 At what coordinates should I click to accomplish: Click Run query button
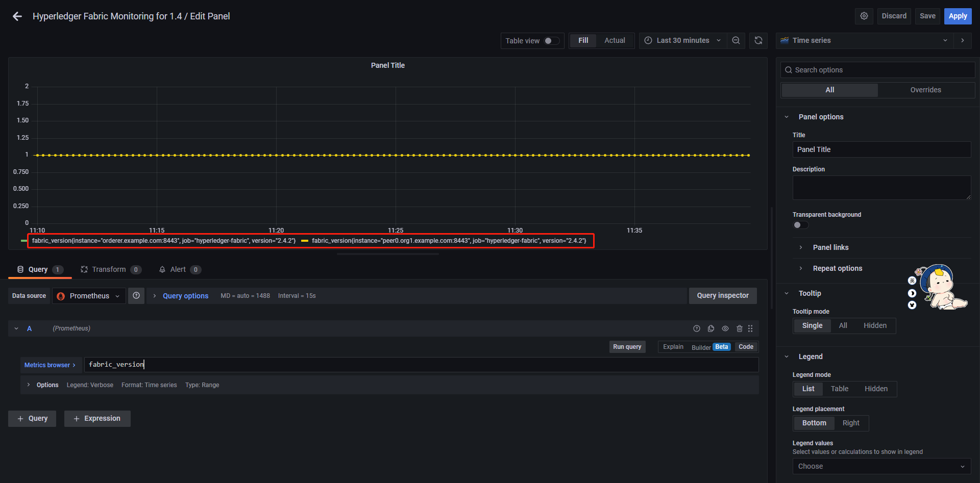click(627, 347)
